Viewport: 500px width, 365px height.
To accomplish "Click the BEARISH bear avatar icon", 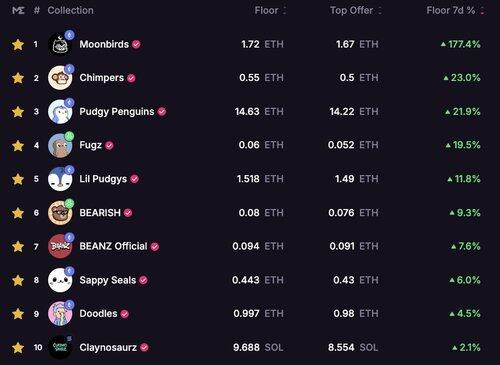I will click(x=60, y=213).
